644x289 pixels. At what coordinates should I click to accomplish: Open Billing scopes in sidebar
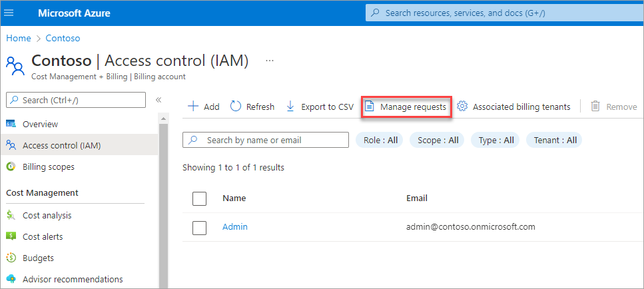click(x=48, y=167)
